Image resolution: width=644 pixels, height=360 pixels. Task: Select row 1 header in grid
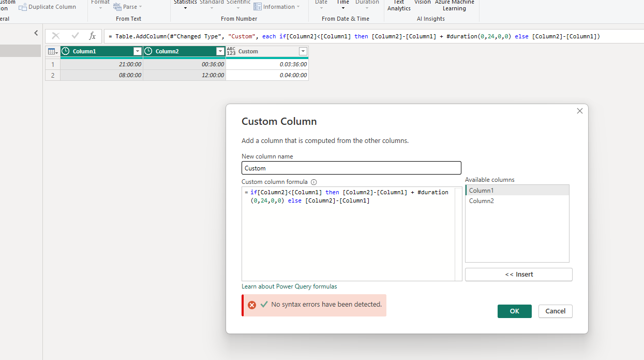[53, 65]
